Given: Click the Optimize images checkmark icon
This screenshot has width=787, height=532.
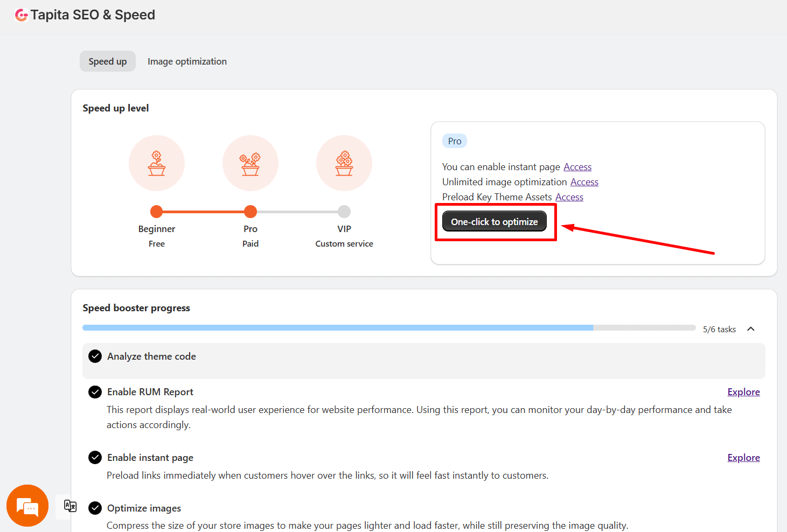Looking at the screenshot, I should click(95, 508).
